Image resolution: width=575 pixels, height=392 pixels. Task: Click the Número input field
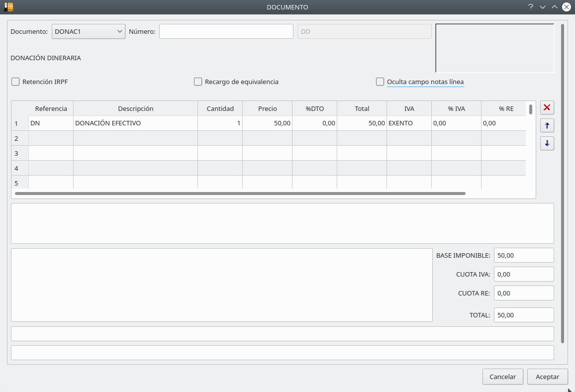[x=226, y=31]
